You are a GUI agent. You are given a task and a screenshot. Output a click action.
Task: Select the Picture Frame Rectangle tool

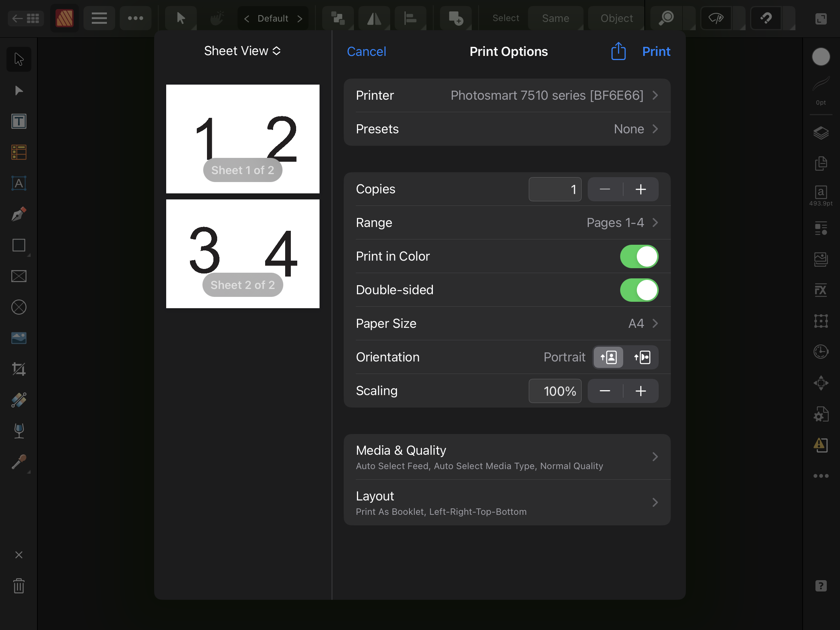pos(19,276)
